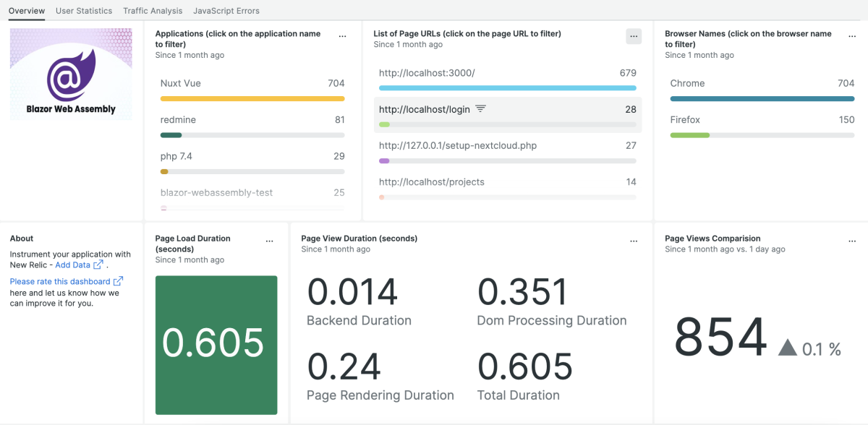Filter by Firefox browser name
This screenshot has height=425, width=868.
685,120
